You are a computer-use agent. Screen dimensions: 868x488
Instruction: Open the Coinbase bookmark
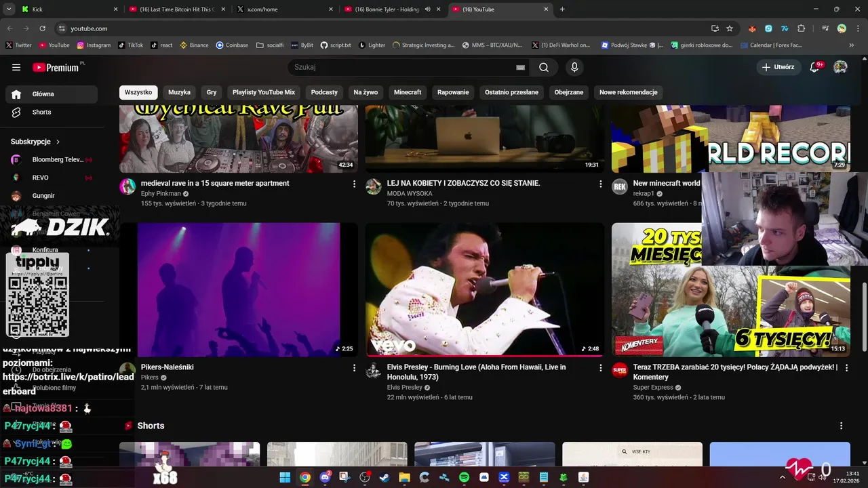(x=232, y=45)
